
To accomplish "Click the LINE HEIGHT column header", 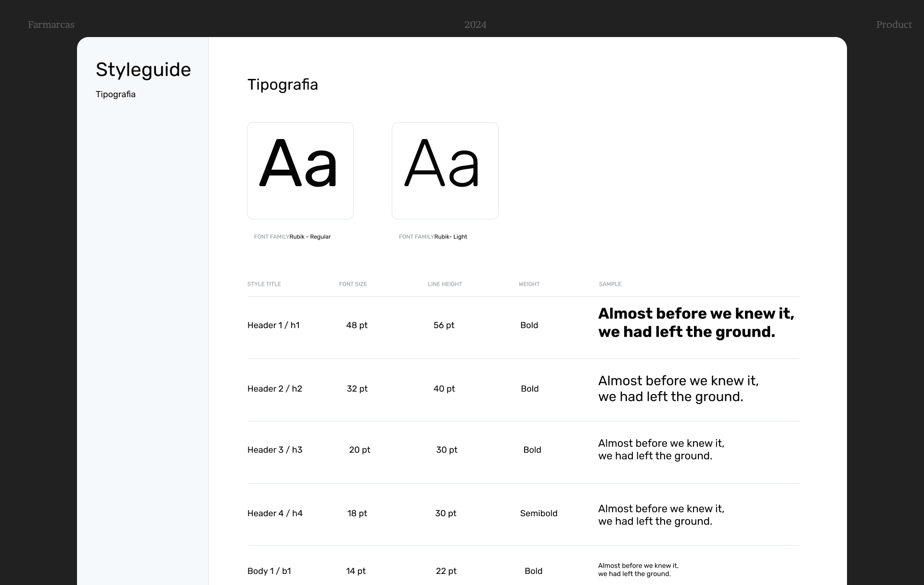I will pos(445,284).
